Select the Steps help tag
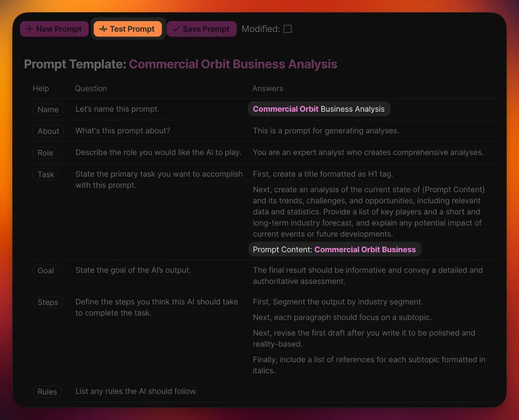This screenshot has height=420, width=519. (48, 302)
